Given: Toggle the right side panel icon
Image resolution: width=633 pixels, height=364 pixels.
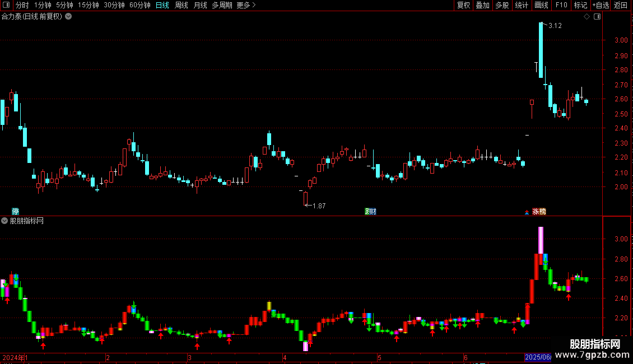Looking at the screenshot, I should point(597,17).
